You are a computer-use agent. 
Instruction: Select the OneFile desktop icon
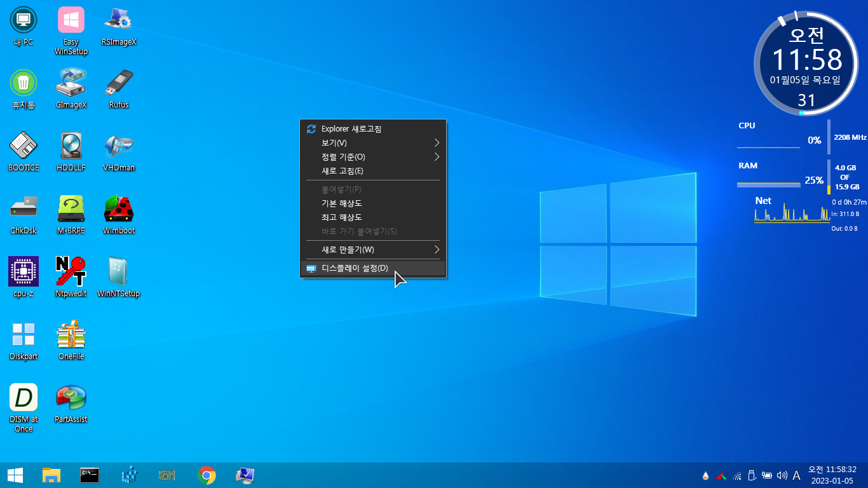pyautogui.click(x=71, y=340)
